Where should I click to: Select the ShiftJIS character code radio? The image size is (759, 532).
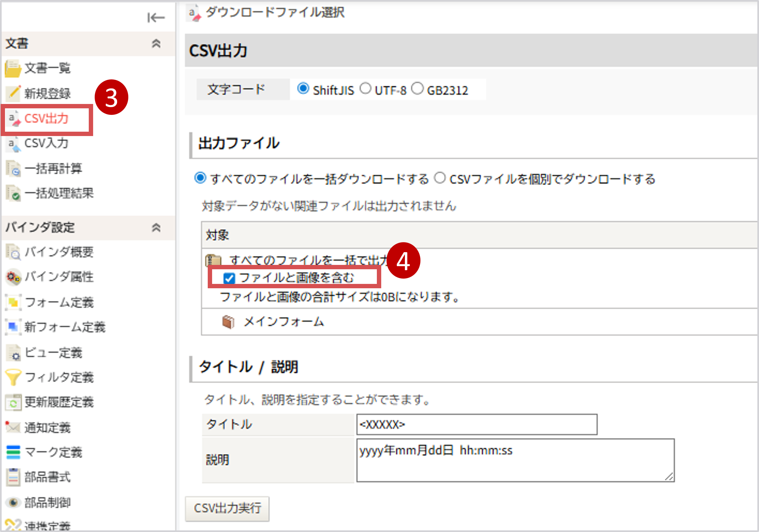click(x=303, y=88)
